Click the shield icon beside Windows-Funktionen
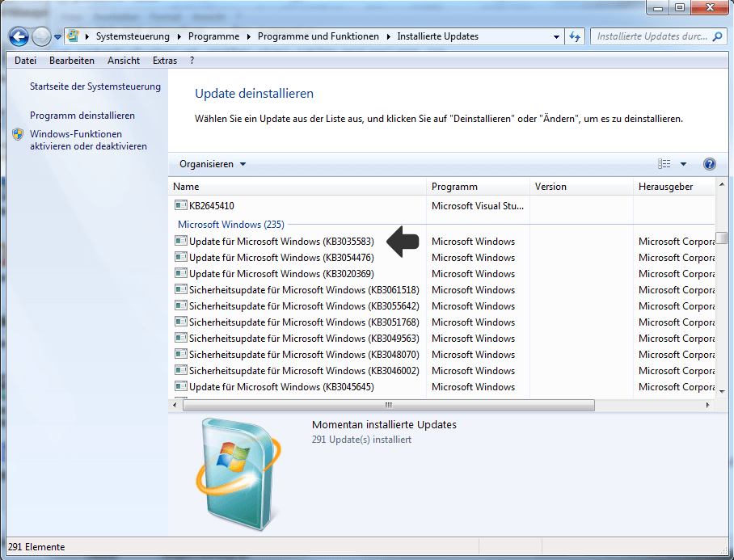The width and height of the screenshot is (734, 560). click(x=18, y=134)
